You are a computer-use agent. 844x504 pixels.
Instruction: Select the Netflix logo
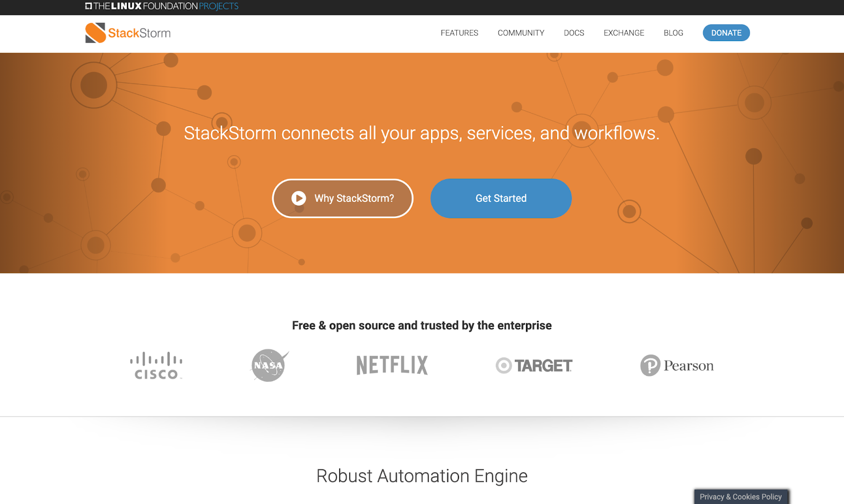(x=391, y=364)
